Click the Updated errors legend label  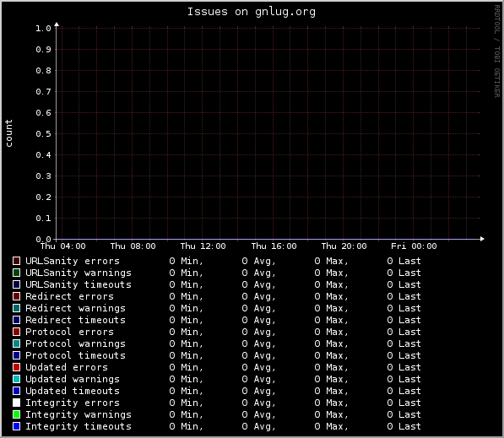tap(67, 367)
